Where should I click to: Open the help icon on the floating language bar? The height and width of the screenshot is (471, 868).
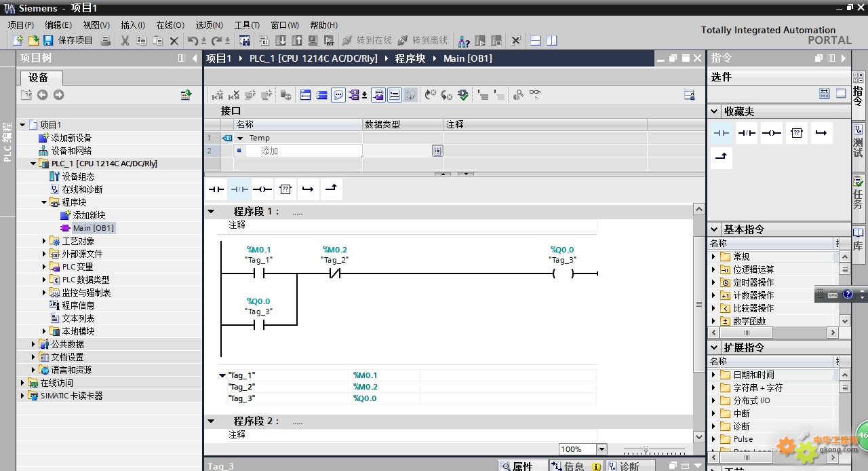[x=848, y=295]
